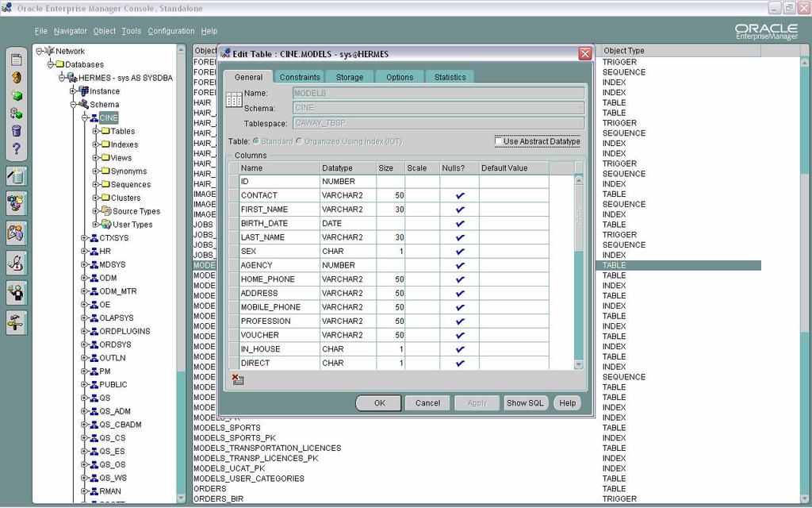This screenshot has width=812, height=508.
Task: Enable Use Abstract Datatype checkbox
Action: point(498,141)
